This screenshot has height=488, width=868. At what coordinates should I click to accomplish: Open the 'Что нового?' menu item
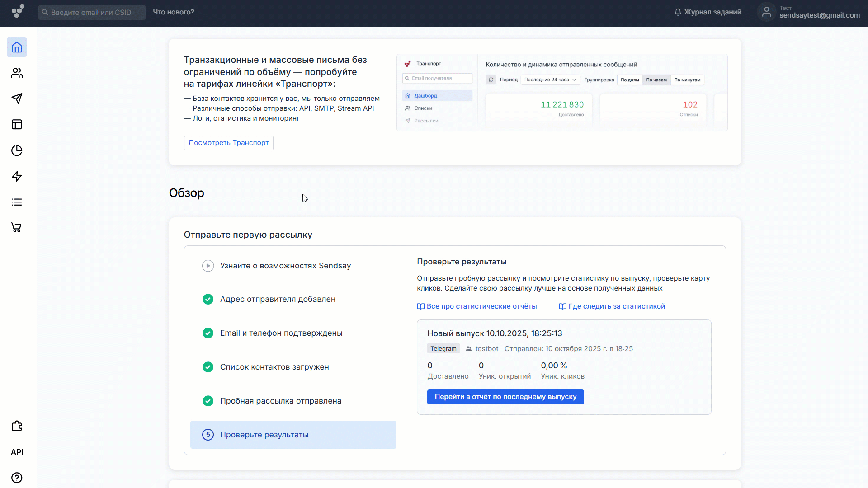pyautogui.click(x=174, y=12)
